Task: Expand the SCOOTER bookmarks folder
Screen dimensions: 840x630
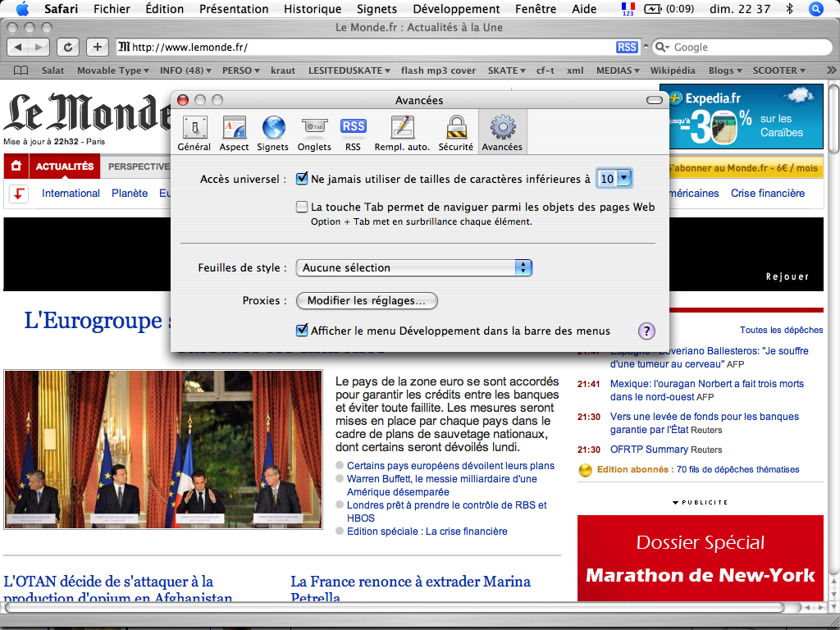Action: 779,71
